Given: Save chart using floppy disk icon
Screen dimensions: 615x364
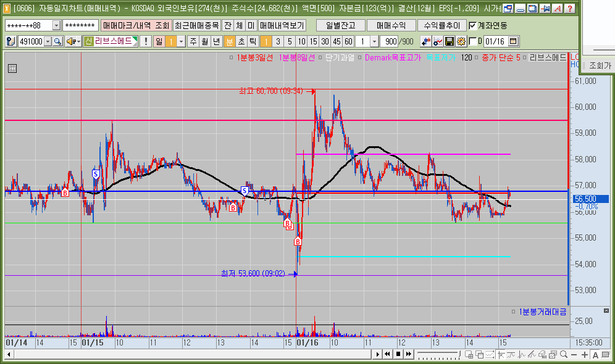Looking at the screenshot, I should 450,41.
